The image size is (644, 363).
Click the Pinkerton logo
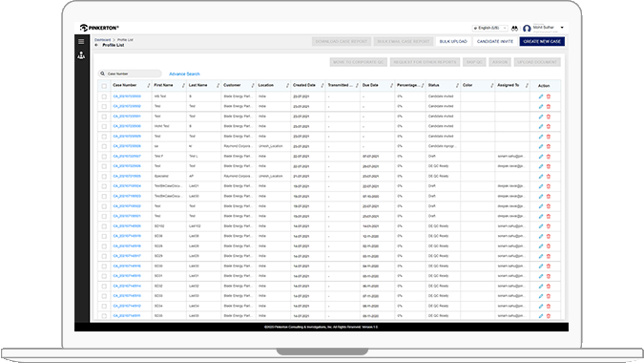coord(99,28)
